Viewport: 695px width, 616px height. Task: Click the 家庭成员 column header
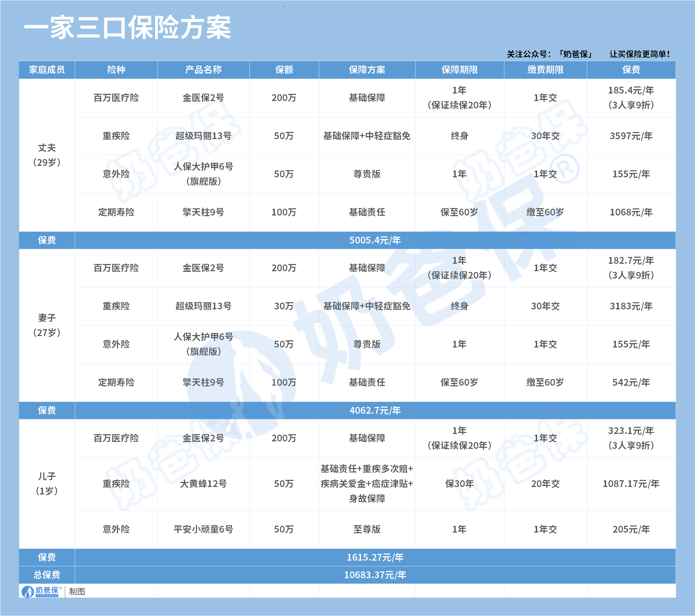[x=47, y=70]
